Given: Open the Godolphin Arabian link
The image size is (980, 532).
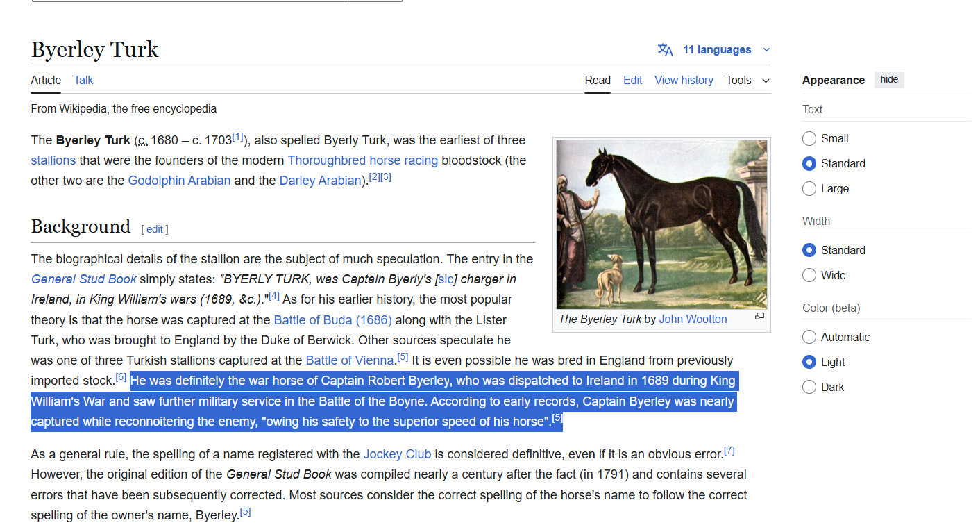Looking at the screenshot, I should (179, 181).
